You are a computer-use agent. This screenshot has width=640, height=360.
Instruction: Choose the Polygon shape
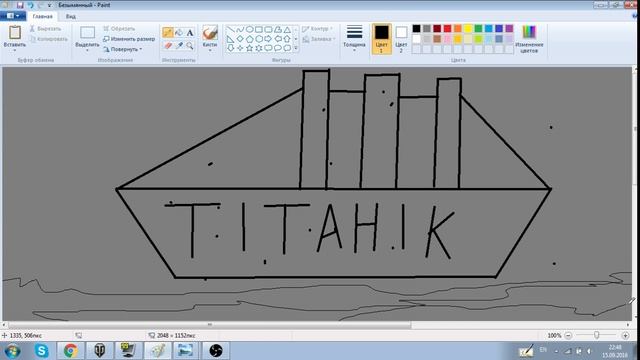click(x=278, y=30)
